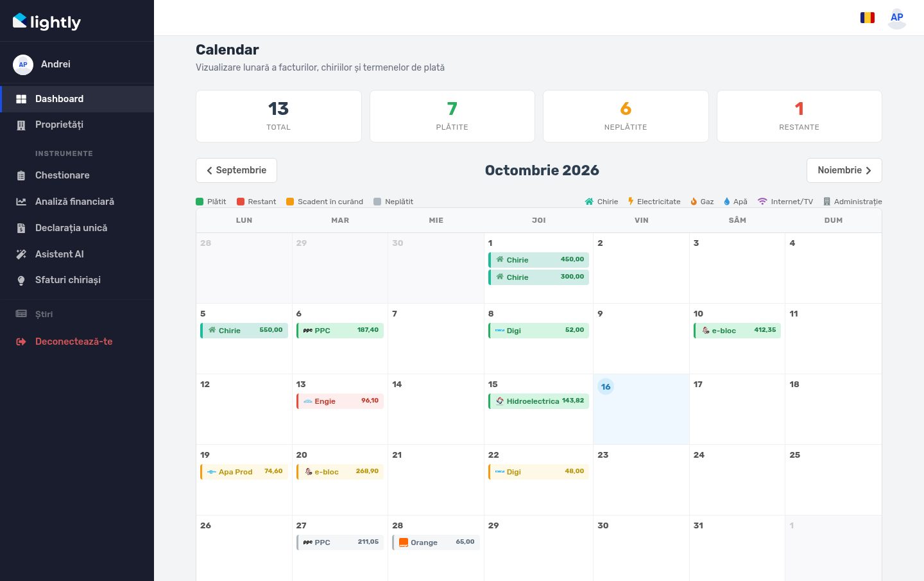Click the Declarația unică document icon
The height and width of the screenshot is (581, 924).
pos(21,228)
